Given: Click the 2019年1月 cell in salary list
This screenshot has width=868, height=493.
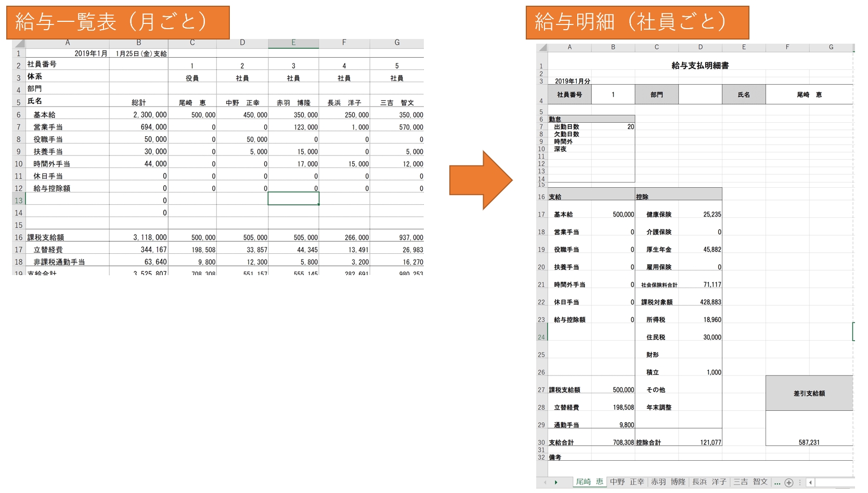Looking at the screenshot, I should [68, 53].
